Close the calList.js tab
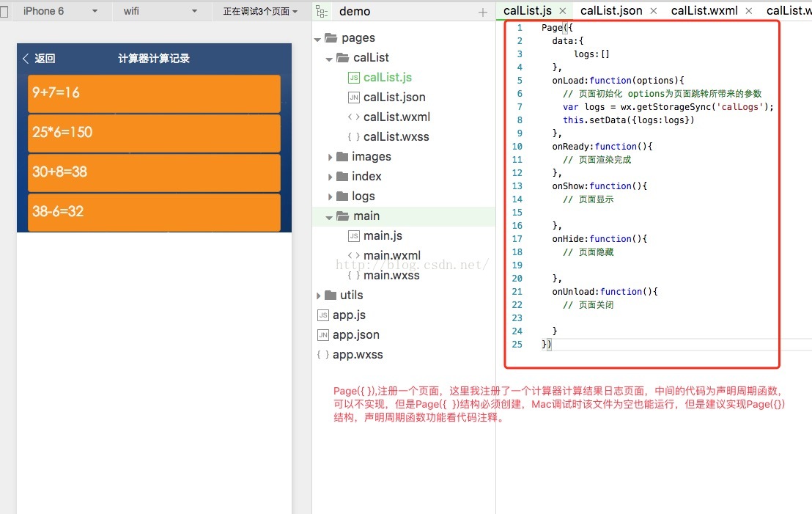The image size is (812, 514). click(x=562, y=12)
